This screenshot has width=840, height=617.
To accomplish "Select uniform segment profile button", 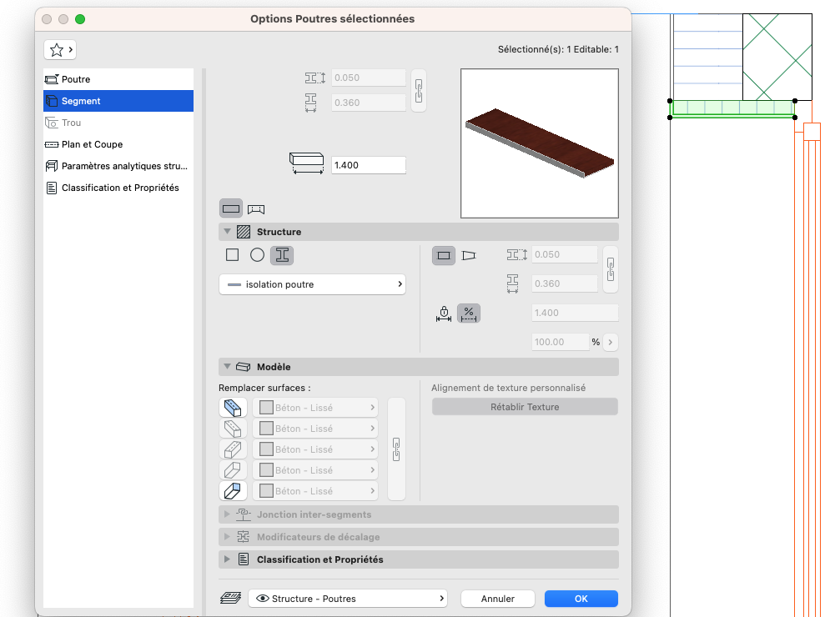I will [444, 255].
